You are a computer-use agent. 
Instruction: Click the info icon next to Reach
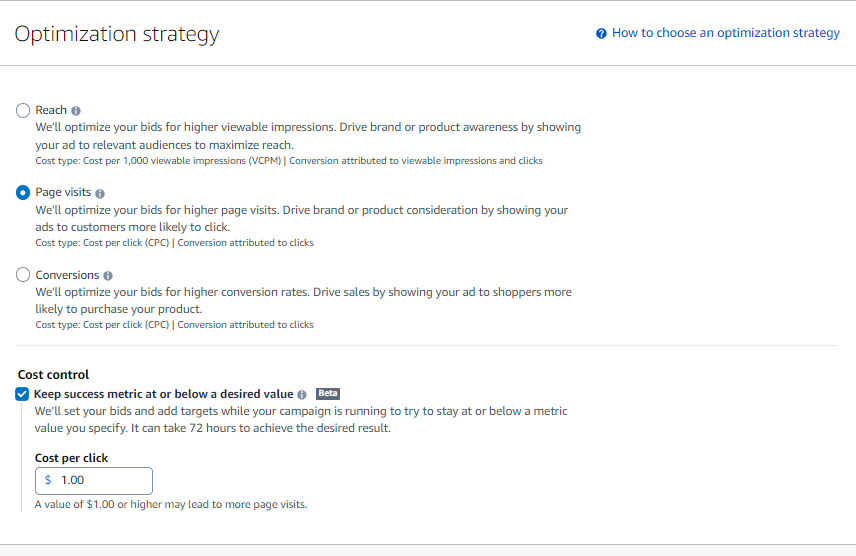pyautogui.click(x=77, y=111)
